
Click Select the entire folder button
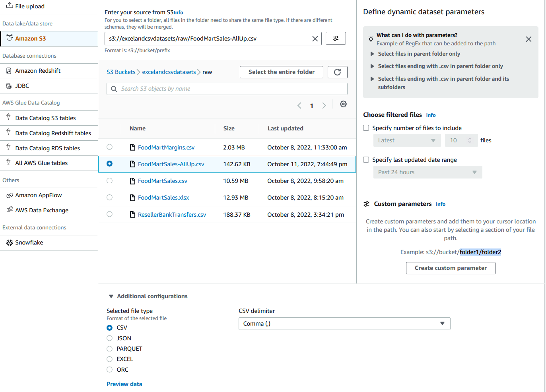(x=282, y=72)
